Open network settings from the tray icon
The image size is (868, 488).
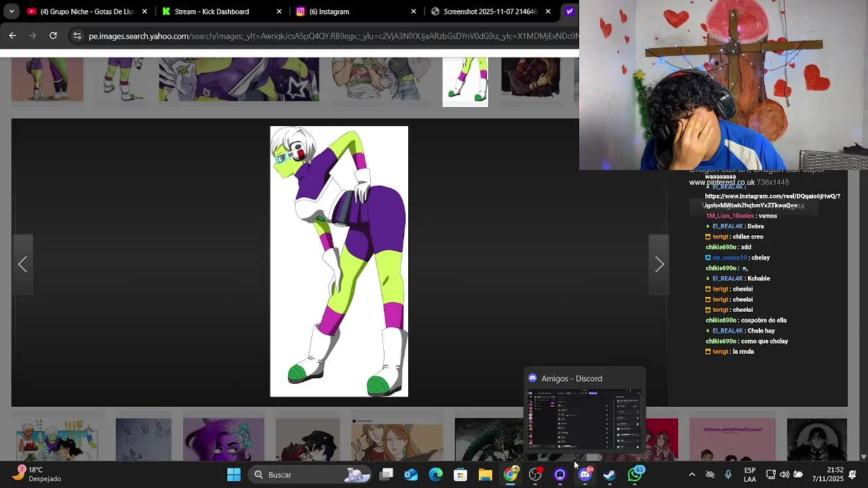click(771, 474)
